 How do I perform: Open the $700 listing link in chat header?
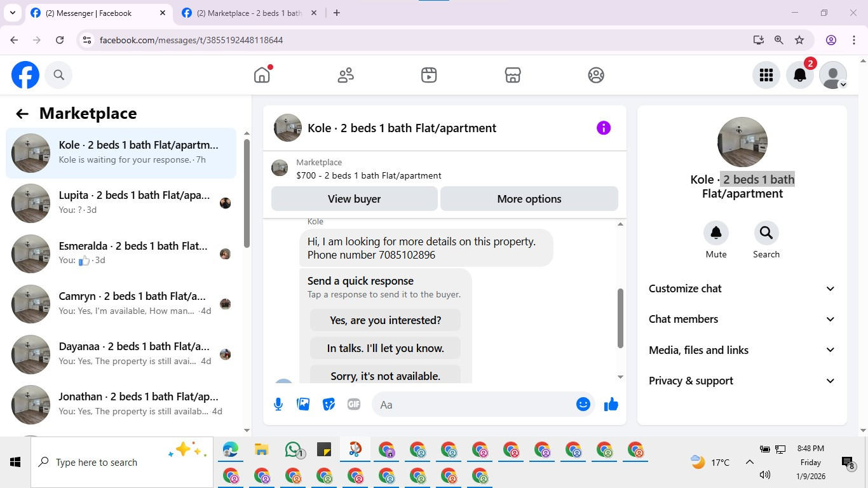click(x=369, y=175)
